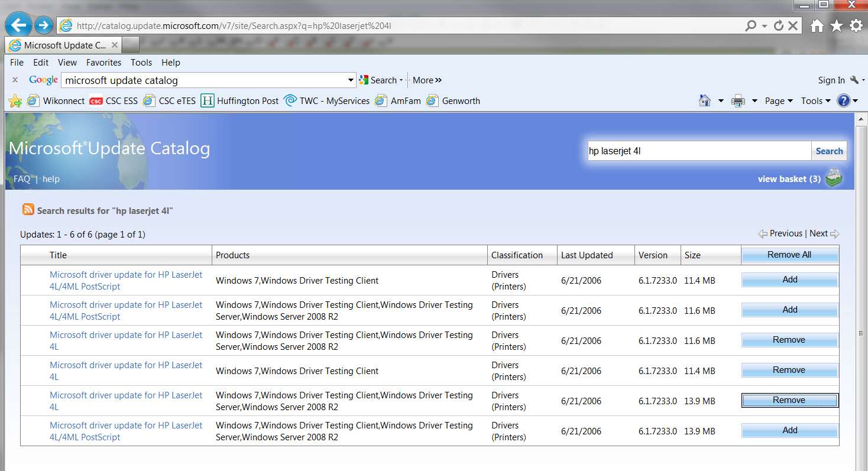
Task: Open the Tools menu in the menu bar
Action: click(x=141, y=63)
